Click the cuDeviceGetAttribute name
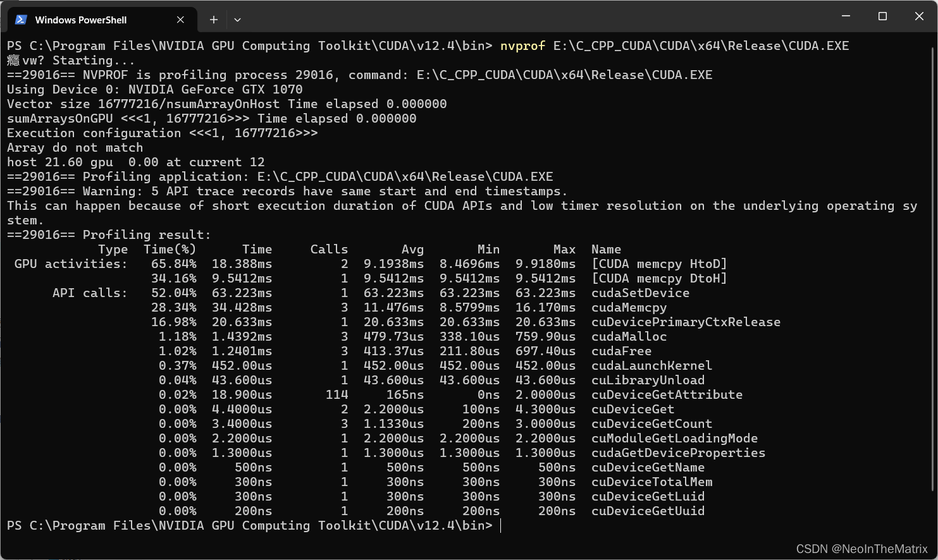Screen dimensions: 938x560 tap(667, 394)
